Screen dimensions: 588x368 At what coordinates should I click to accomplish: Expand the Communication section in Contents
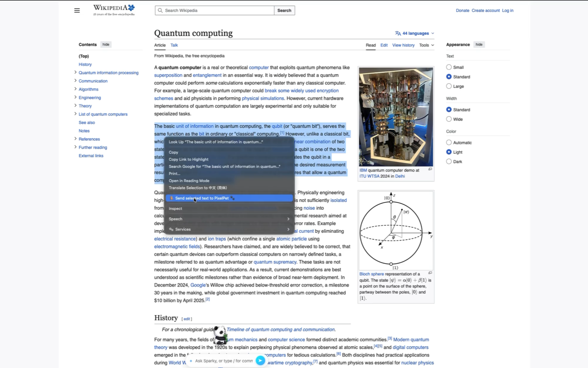(75, 80)
